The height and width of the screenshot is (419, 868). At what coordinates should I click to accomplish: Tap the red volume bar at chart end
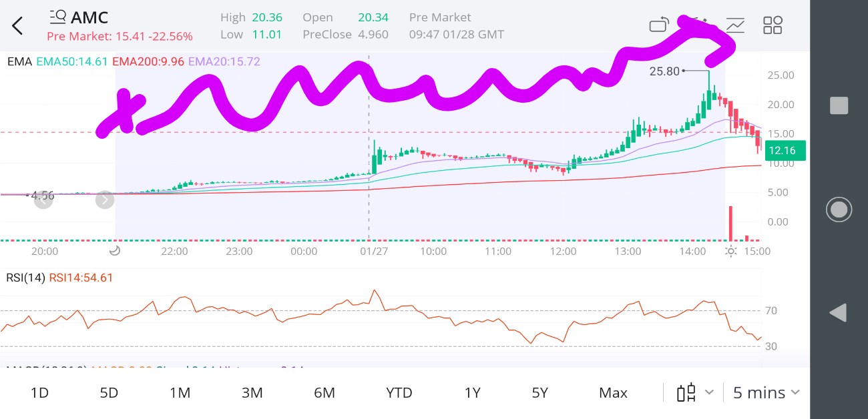[730, 223]
